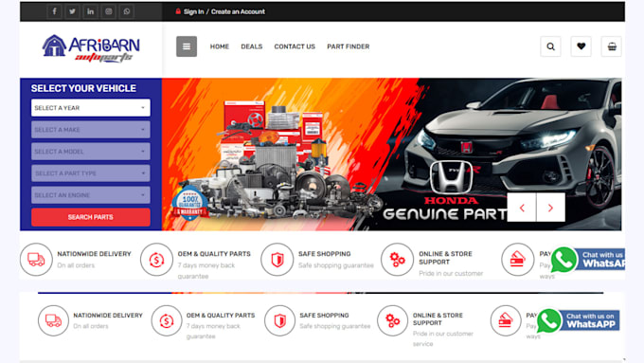The width and height of the screenshot is (644, 363).
Task: Click upper OEM & Quality Parts dollar icon
Action: [x=156, y=260]
